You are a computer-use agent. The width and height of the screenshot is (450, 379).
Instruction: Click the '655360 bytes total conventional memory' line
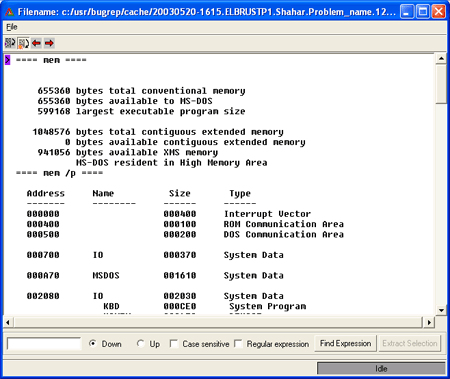(x=141, y=91)
